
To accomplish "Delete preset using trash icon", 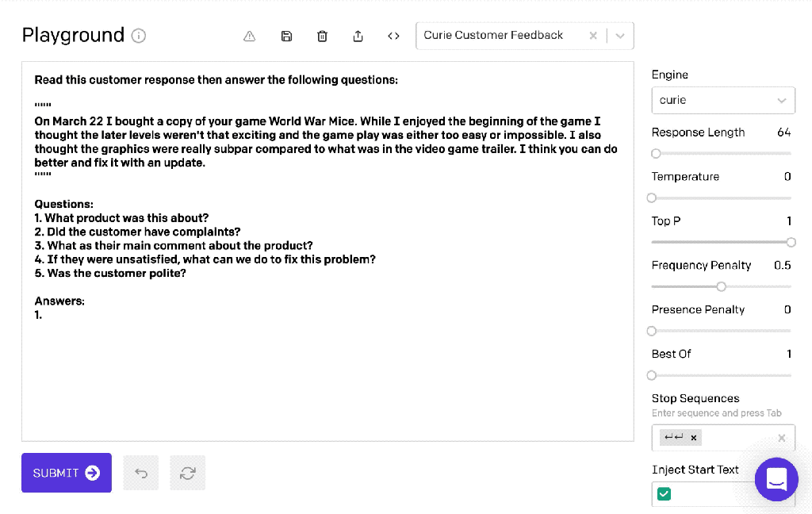I will 322,36.
